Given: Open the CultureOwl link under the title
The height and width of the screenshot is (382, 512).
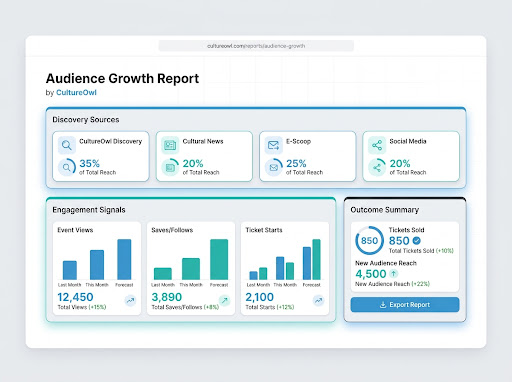Looking at the screenshot, I should 76,93.
